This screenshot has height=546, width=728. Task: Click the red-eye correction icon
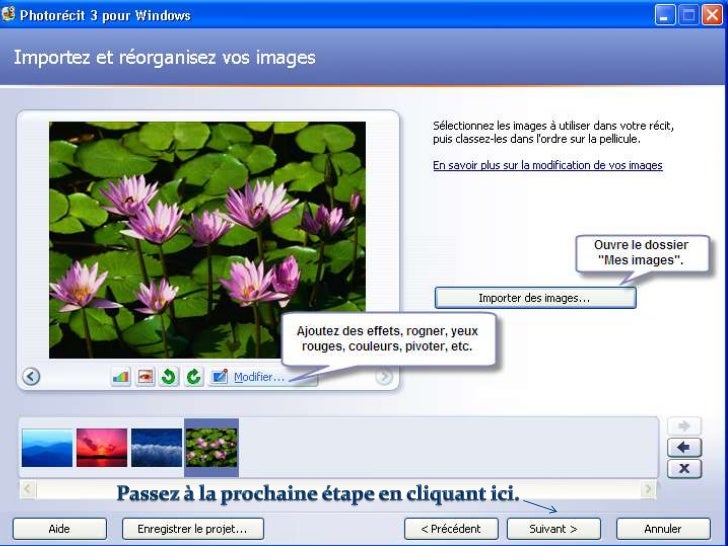pos(145,377)
